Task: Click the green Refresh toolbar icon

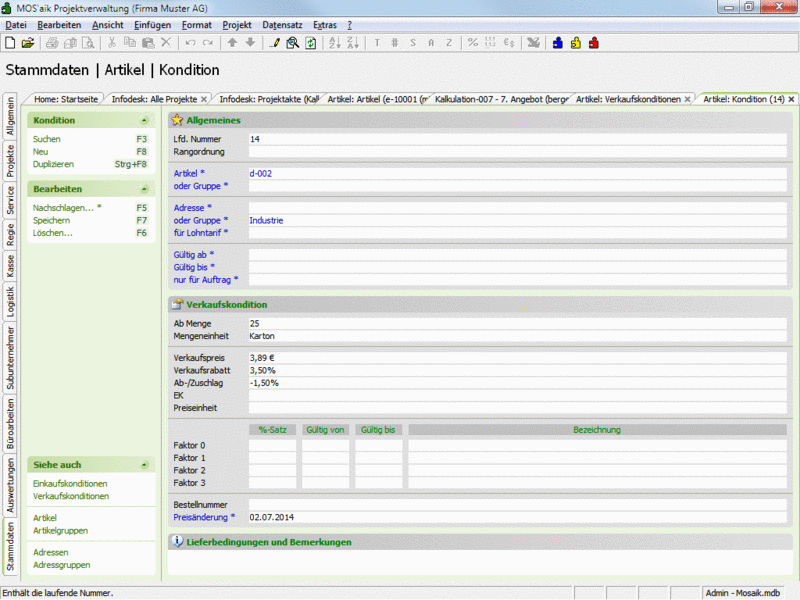Action: (311, 43)
